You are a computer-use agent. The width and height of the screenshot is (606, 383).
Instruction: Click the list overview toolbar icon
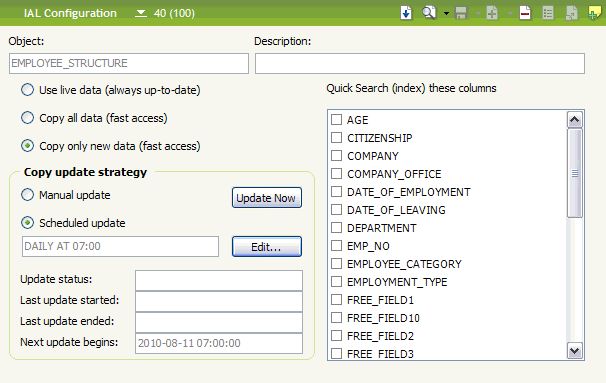point(548,13)
